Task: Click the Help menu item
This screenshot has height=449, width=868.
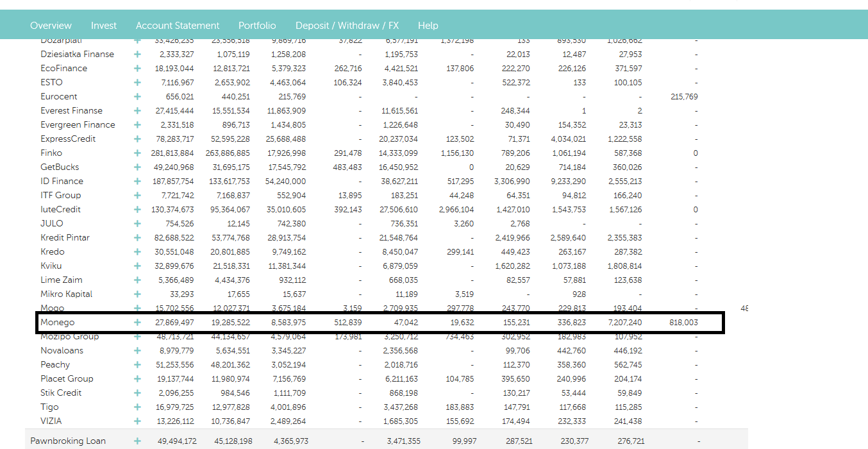Action: pos(428,26)
